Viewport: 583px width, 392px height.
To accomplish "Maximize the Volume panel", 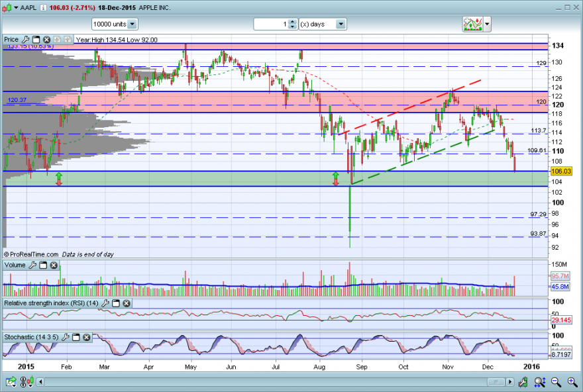I will (x=43, y=265).
